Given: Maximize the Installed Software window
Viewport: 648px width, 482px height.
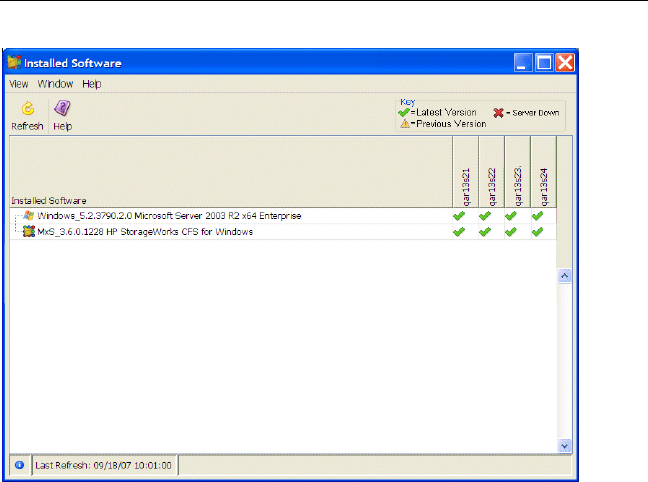Looking at the screenshot, I should pyautogui.click(x=544, y=63).
